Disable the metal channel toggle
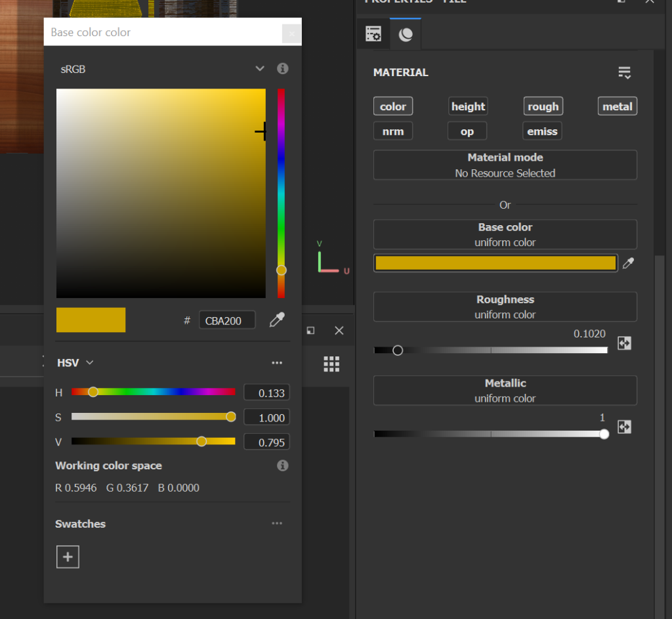 [617, 106]
